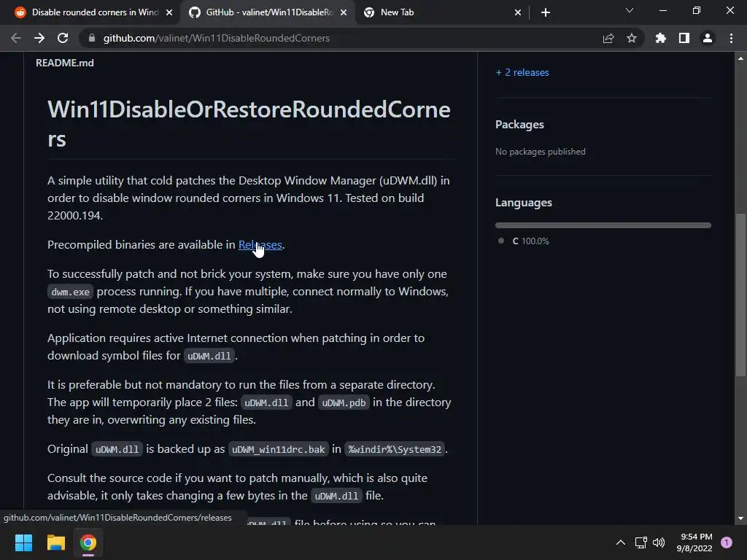Close the New Tab tab
This screenshot has height=560, width=747.
518,12
